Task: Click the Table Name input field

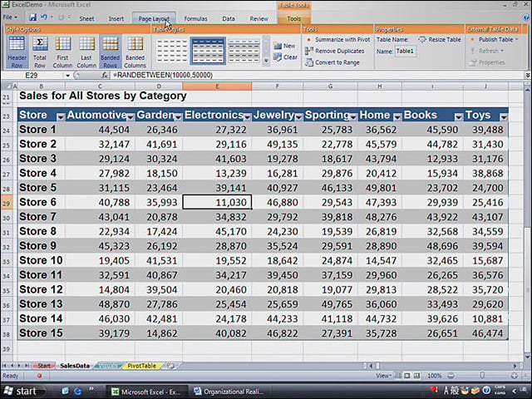Action: 406,52
